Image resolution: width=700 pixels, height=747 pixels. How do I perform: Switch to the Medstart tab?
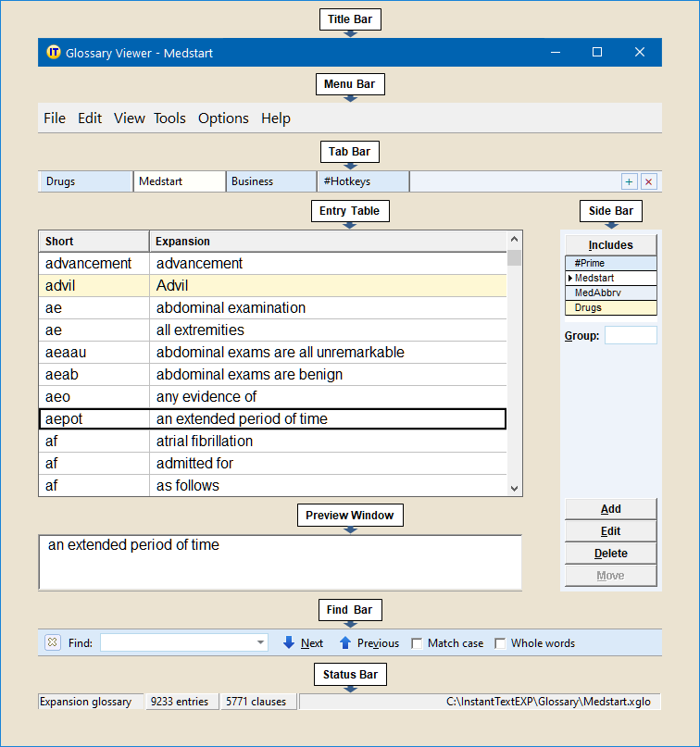pyautogui.click(x=180, y=181)
